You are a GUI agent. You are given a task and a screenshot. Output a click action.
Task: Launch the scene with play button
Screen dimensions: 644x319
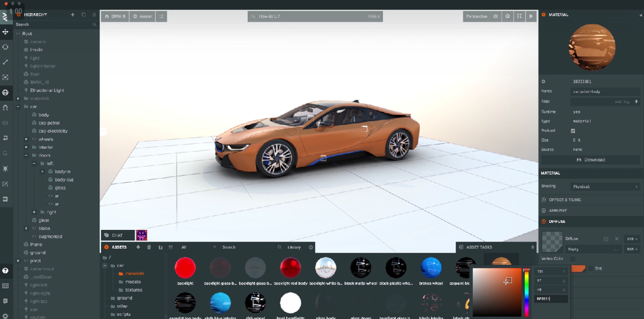pyautogui.click(x=531, y=17)
